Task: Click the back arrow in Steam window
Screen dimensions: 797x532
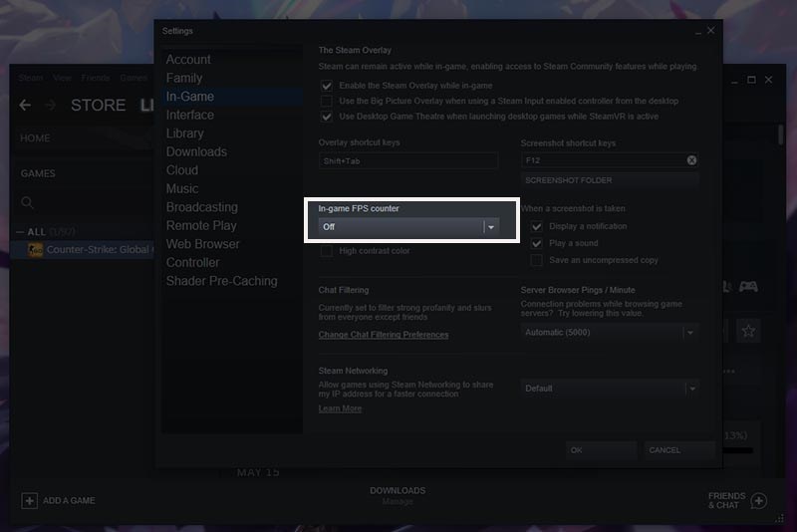Action: (25, 106)
